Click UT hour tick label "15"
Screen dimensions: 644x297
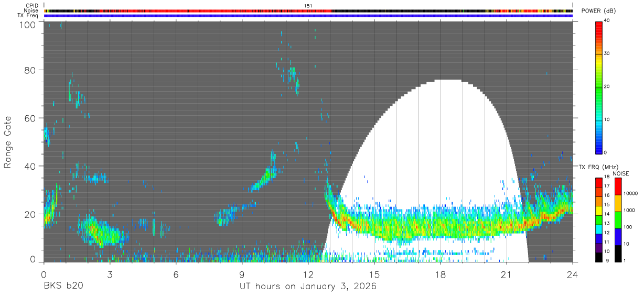coord(374,274)
